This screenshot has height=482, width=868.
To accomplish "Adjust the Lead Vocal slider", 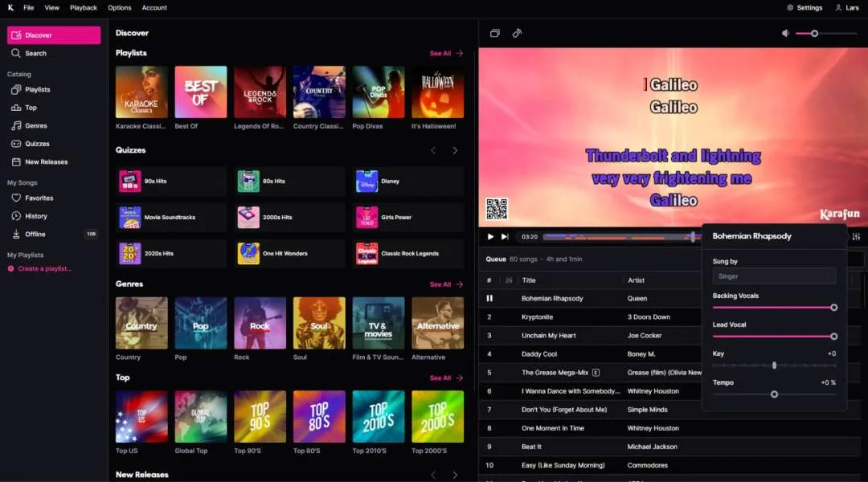I will 774,336.
